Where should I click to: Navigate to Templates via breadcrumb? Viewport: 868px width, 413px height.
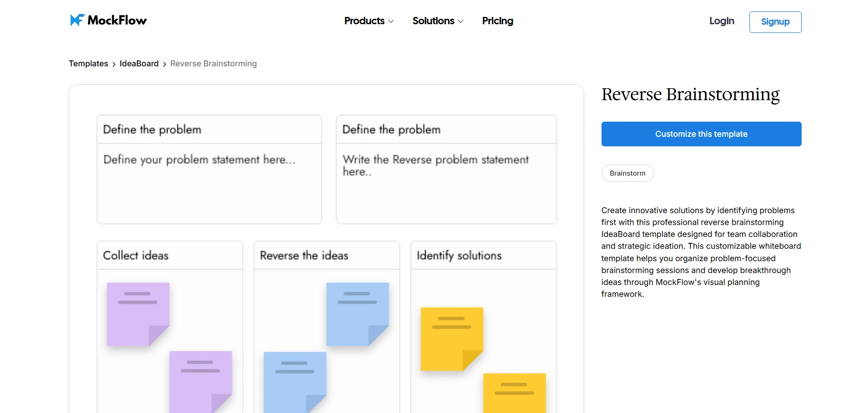point(88,64)
